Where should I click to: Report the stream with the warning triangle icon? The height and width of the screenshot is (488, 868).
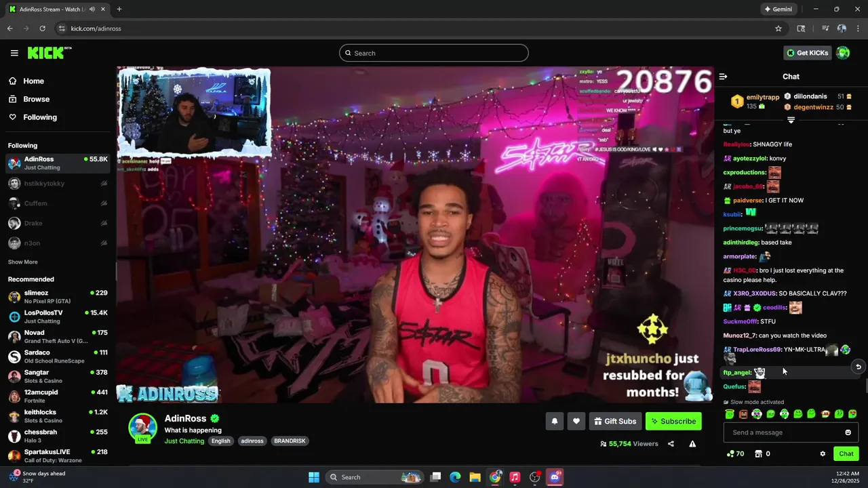(692, 444)
